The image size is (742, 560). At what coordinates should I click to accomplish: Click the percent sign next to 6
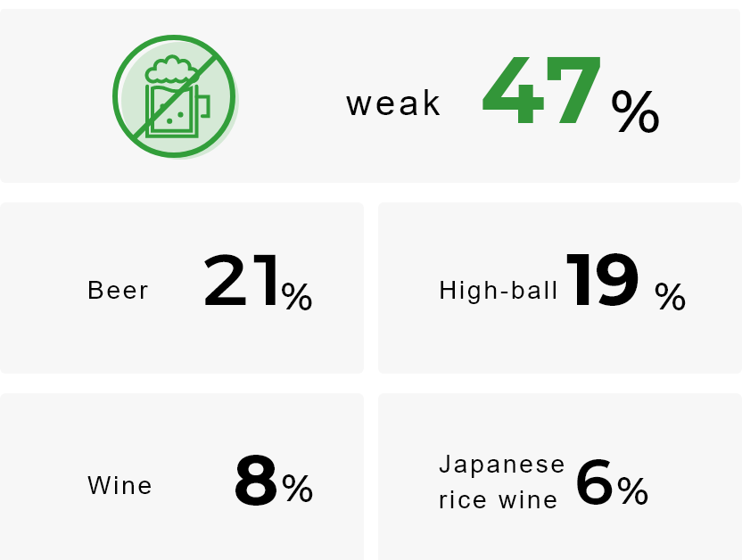click(632, 491)
